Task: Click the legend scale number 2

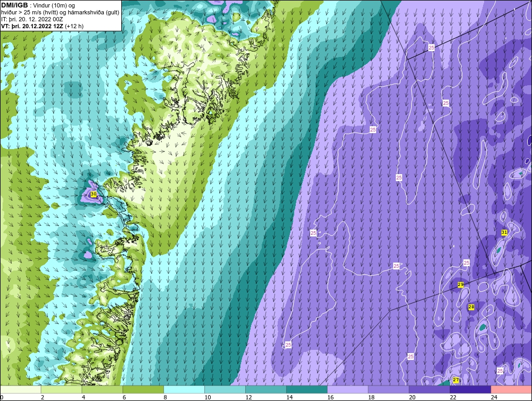Action: (x=43, y=397)
